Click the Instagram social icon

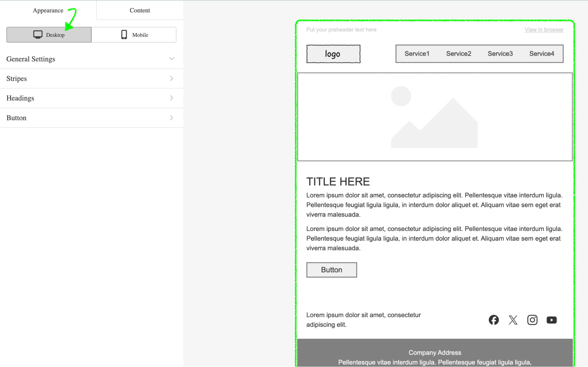(532, 320)
